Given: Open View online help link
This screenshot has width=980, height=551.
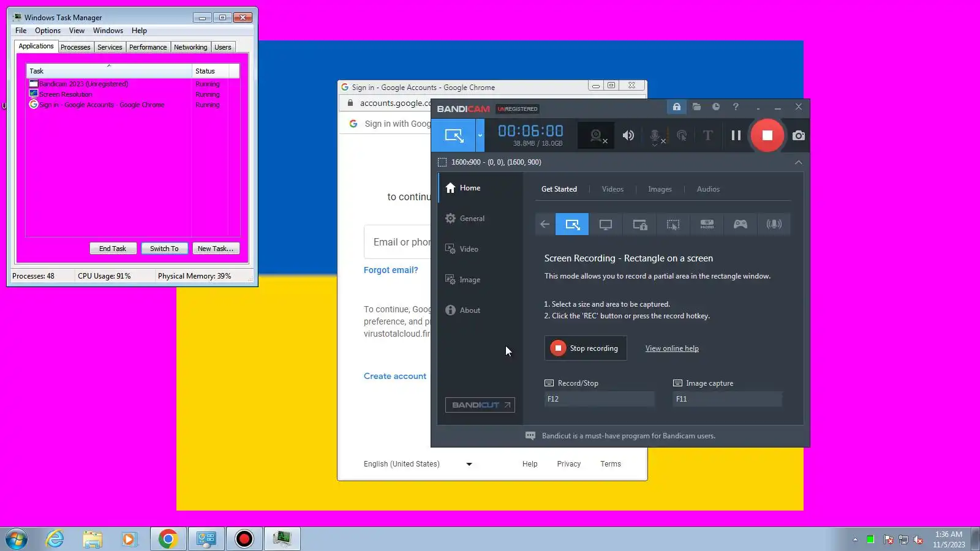Looking at the screenshot, I should point(672,348).
